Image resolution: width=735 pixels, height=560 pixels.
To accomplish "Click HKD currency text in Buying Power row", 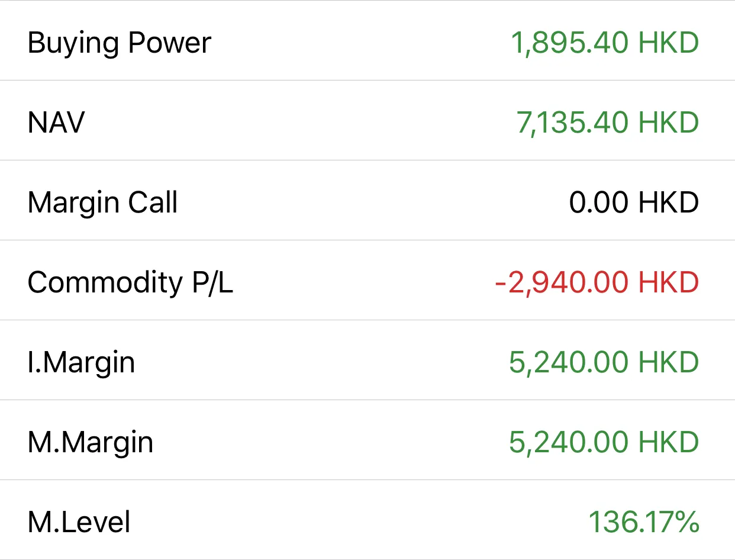I will pyautogui.click(x=669, y=43).
